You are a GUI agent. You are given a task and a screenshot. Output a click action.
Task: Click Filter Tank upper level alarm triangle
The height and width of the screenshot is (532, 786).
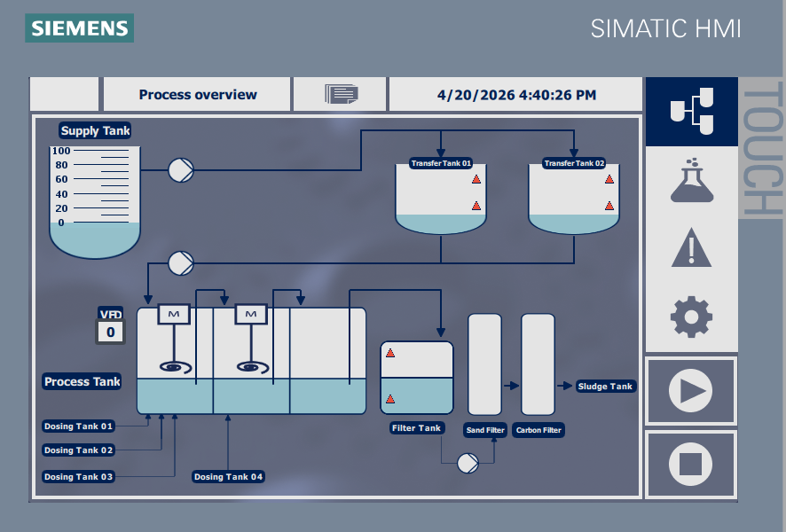390,353
